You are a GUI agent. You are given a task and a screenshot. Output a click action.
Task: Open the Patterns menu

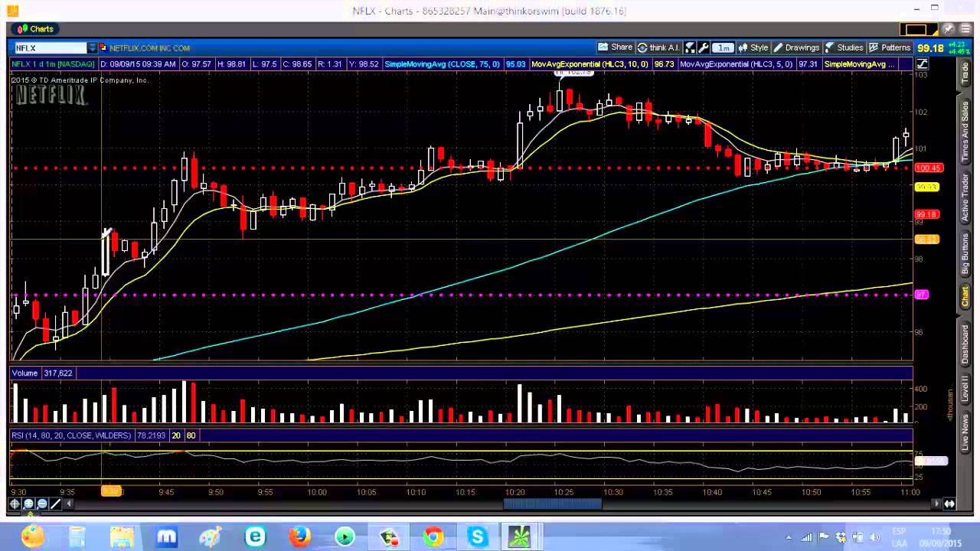[890, 47]
